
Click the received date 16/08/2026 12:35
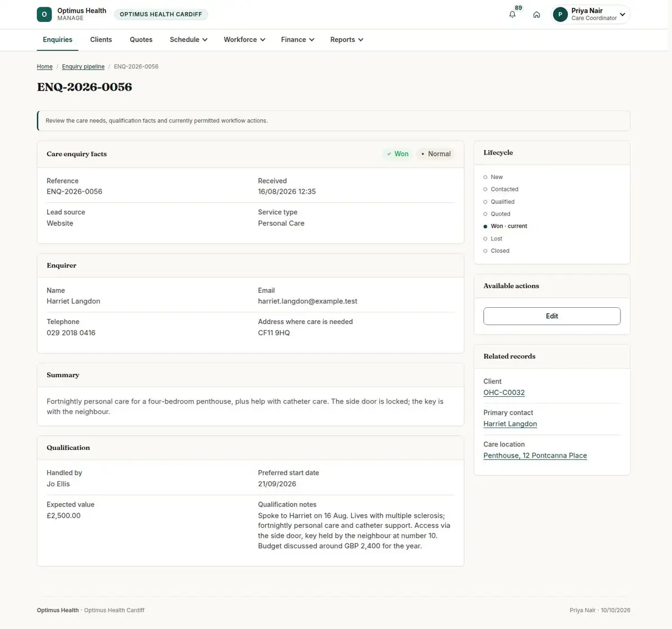[287, 191]
